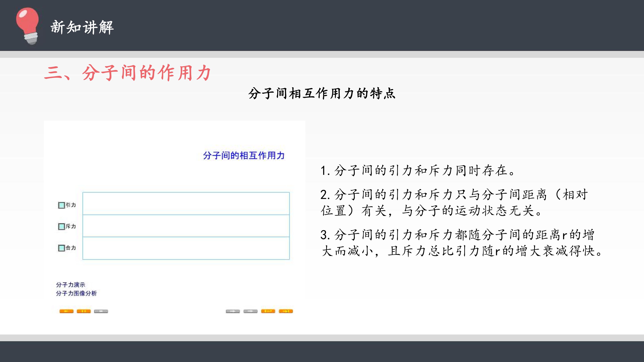Open the 分子力演示 link
This screenshot has width=644, height=362.
point(71,285)
